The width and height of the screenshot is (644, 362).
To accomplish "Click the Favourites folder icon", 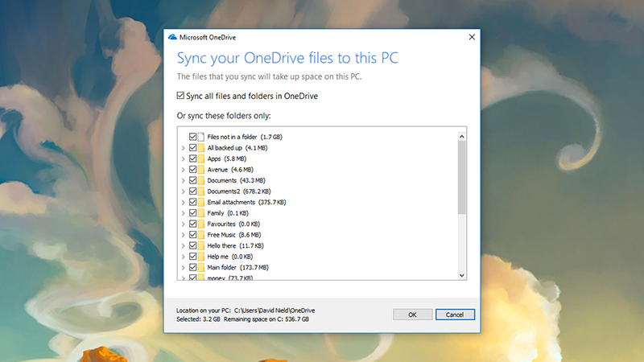I will (x=200, y=224).
